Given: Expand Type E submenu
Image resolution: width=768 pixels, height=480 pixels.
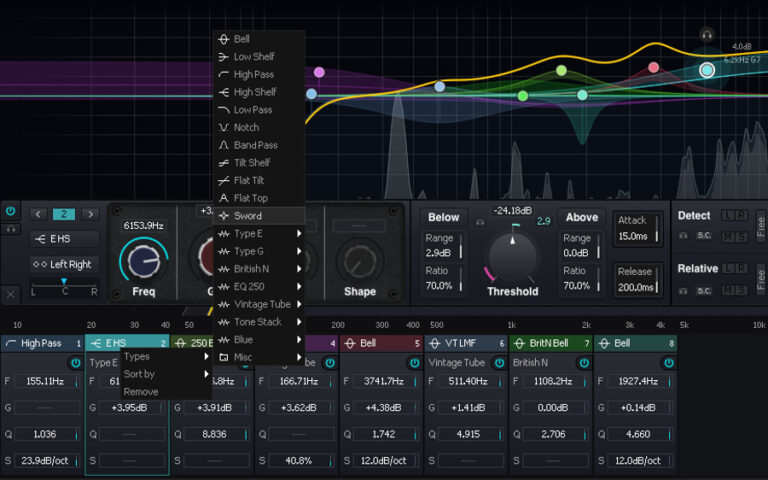Looking at the screenshot, I should point(259,234).
